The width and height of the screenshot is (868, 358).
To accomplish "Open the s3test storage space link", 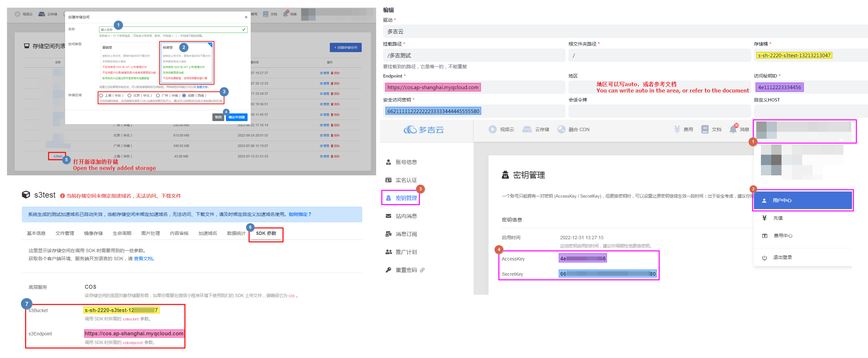I will (58, 156).
